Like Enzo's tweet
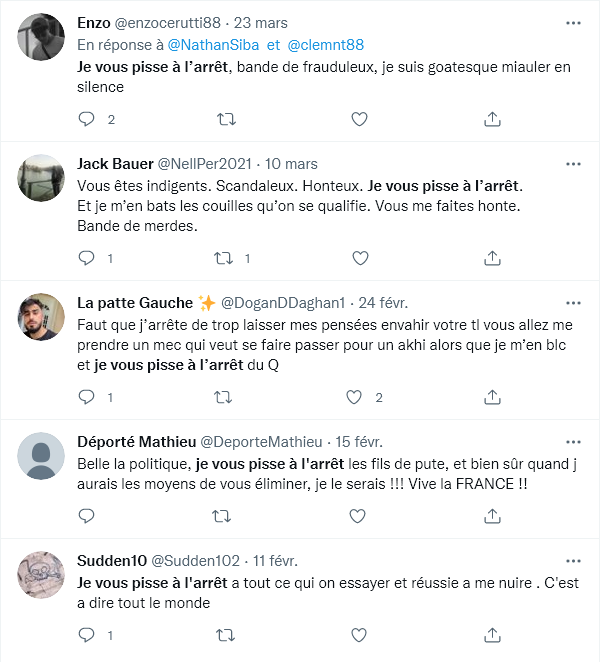Image resolution: width=600 pixels, height=662 pixels. 359,119
